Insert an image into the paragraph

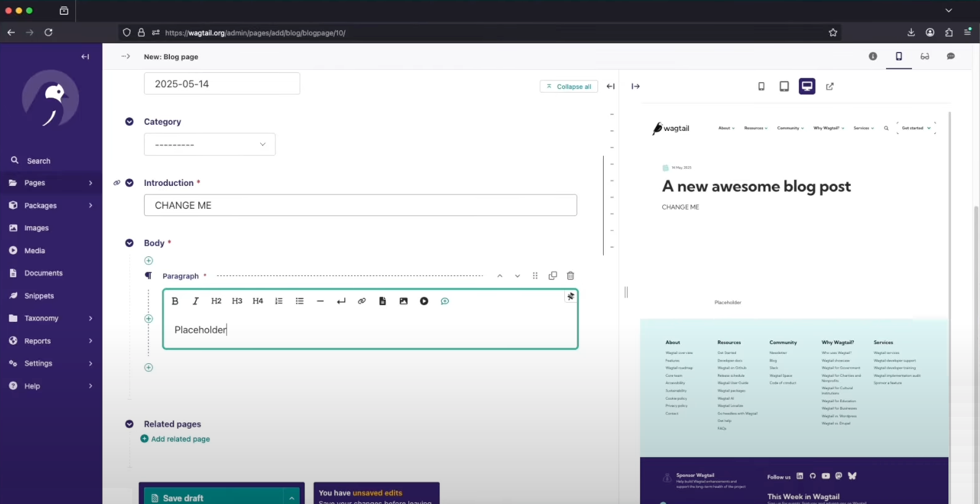click(403, 301)
